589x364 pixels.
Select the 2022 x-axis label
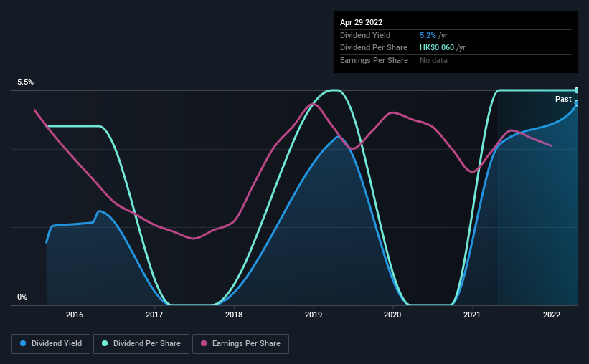(552, 315)
